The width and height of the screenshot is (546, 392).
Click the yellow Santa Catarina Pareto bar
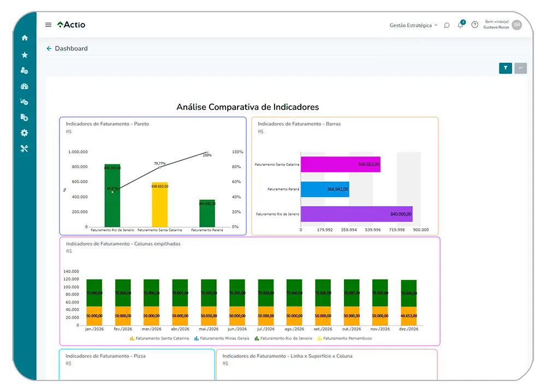(x=159, y=205)
